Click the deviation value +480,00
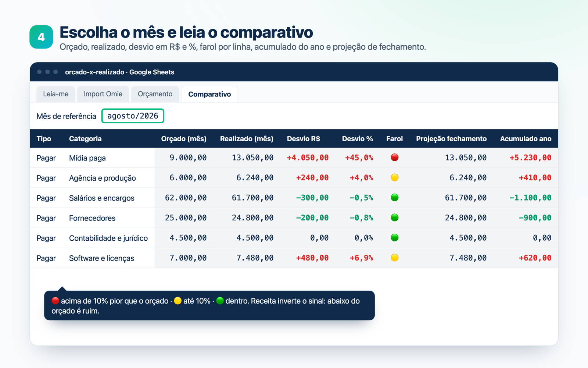This screenshot has height=368, width=588. [x=312, y=258]
